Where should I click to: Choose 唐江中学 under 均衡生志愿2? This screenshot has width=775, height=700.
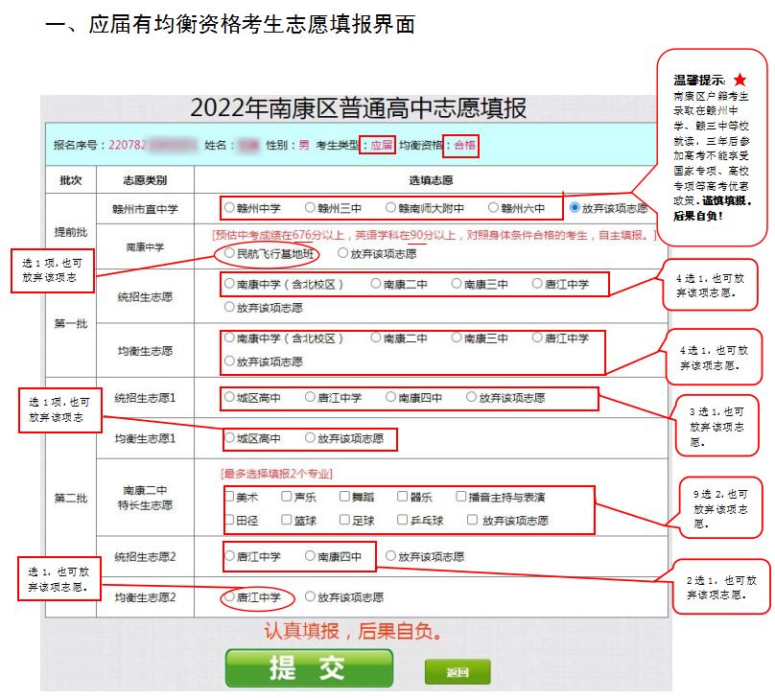point(228,595)
